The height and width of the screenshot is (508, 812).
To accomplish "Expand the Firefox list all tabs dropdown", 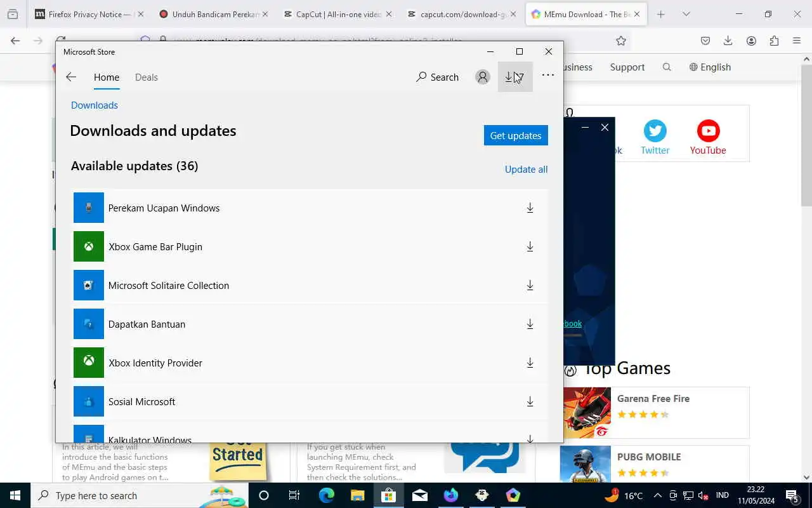I will click(x=686, y=14).
